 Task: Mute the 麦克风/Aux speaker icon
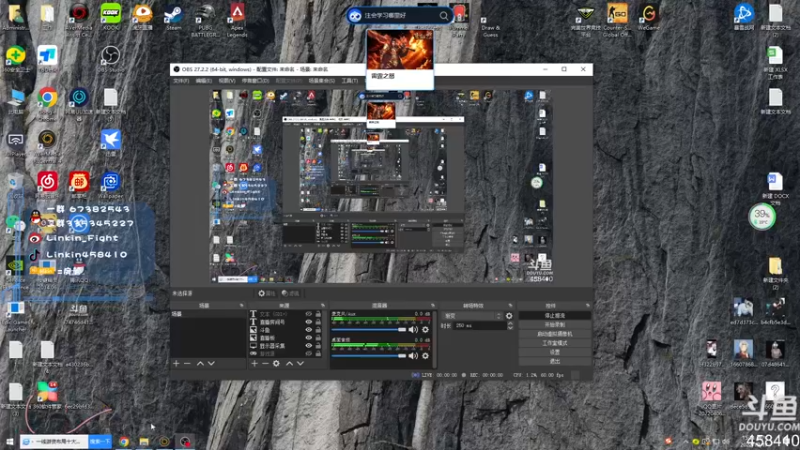click(413, 330)
